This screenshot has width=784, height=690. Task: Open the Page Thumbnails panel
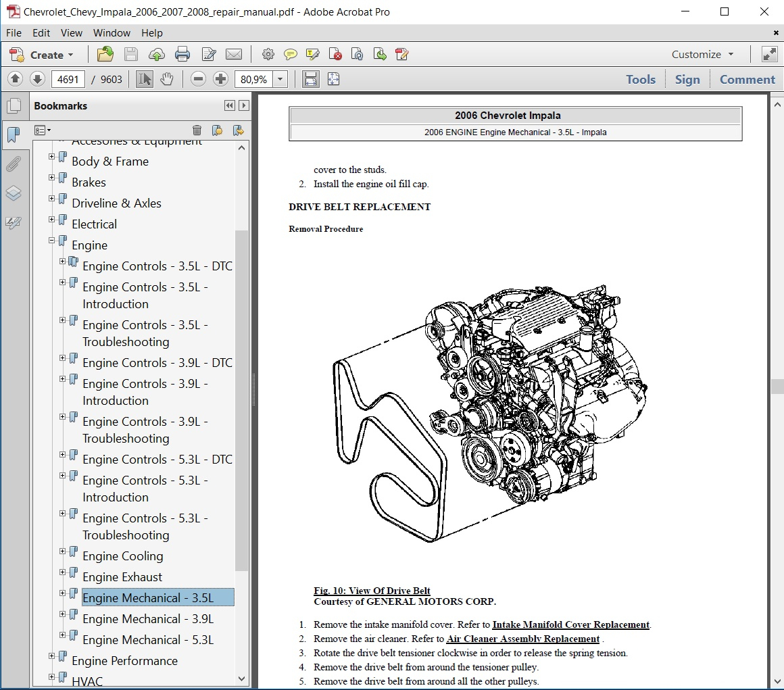coord(14,105)
